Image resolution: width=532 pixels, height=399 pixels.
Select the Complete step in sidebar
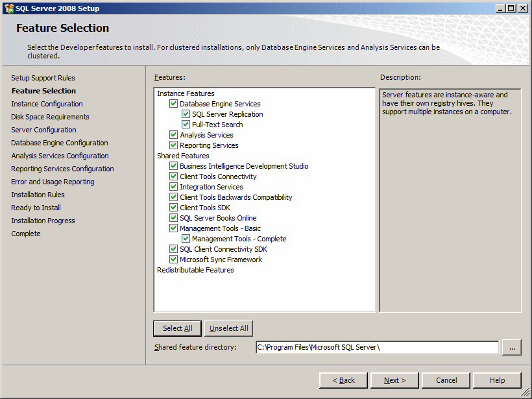point(26,234)
